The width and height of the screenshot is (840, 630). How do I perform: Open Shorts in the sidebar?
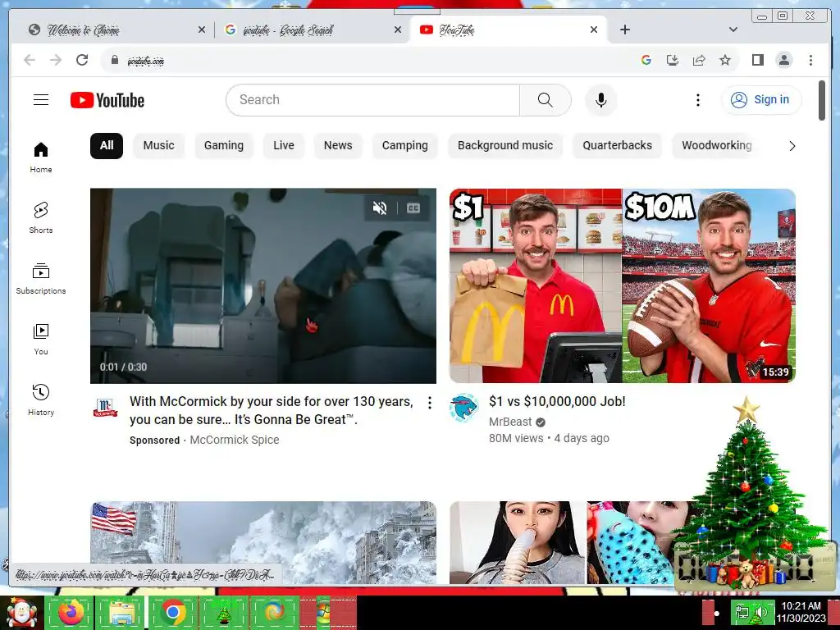coord(41,217)
